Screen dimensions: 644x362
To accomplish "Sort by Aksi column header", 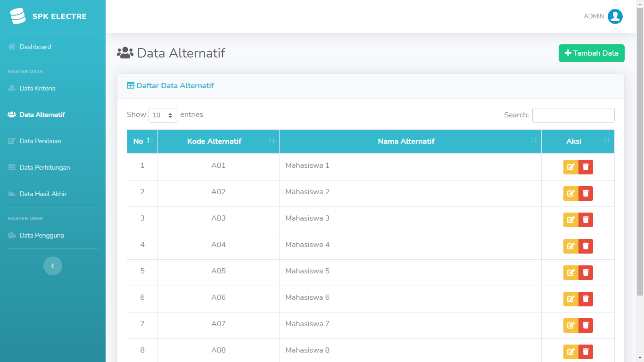I will click(x=578, y=141).
